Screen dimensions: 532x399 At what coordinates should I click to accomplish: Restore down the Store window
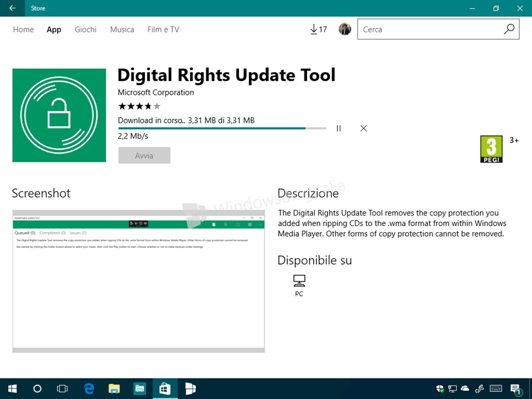click(x=496, y=8)
